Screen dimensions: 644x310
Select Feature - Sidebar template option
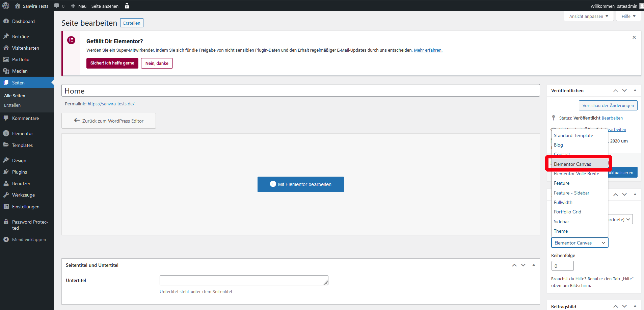tap(580, 193)
